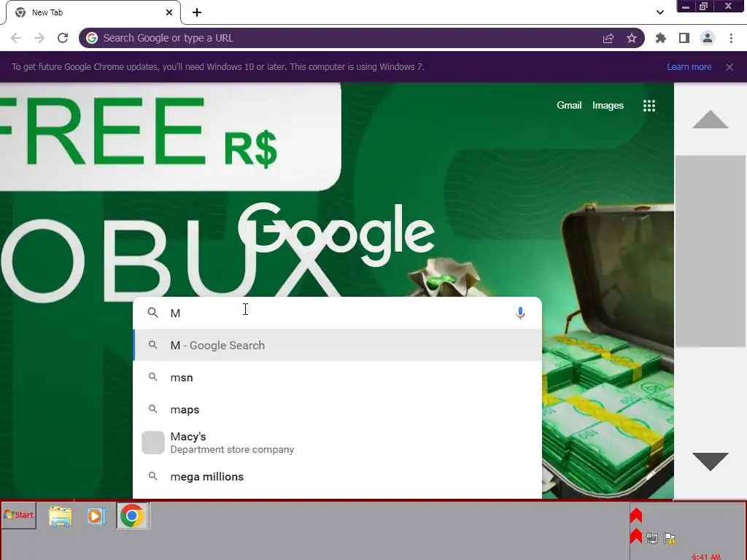The height and width of the screenshot is (560, 747).
Task: Pick the 'mega millions' suggestion
Action: (x=337, y=476)
